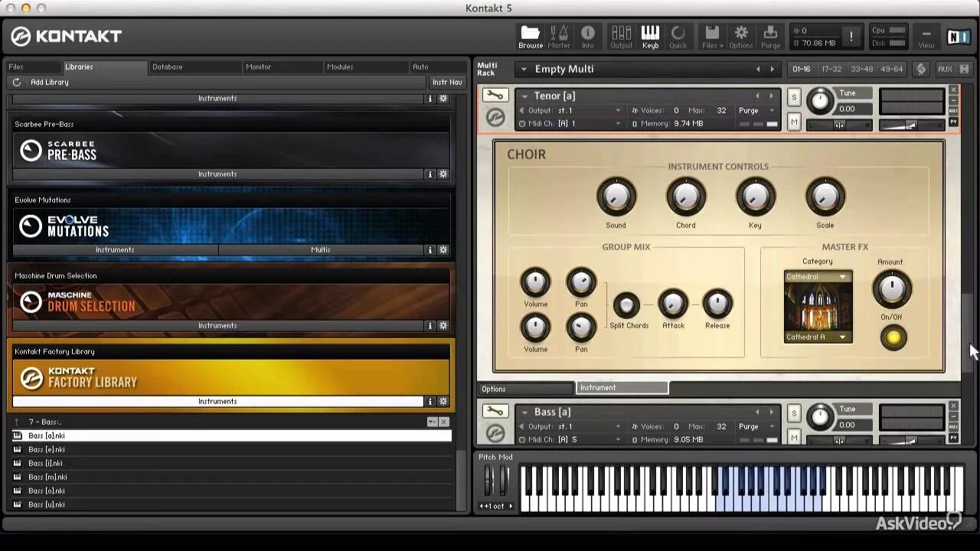Toggle Master FX On/Off button
This screenshot has width=980, height=551.
893,337
